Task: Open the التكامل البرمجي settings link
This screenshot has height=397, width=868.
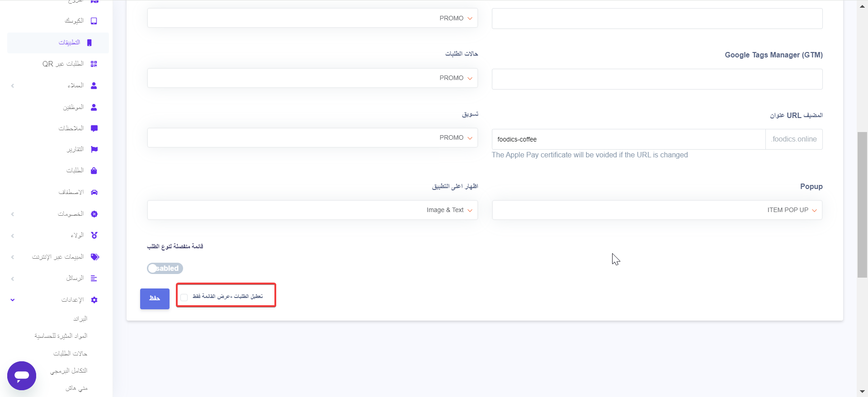Action: [69, 370]
